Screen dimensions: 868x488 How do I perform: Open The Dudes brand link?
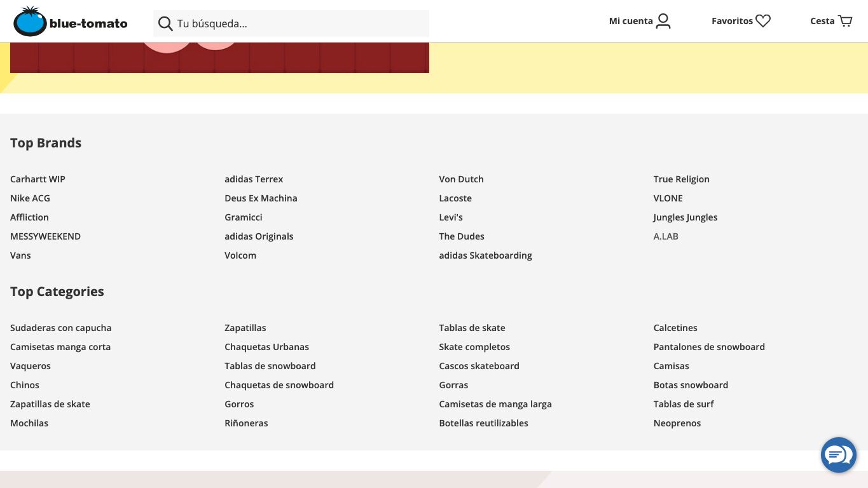click(462, 236)
